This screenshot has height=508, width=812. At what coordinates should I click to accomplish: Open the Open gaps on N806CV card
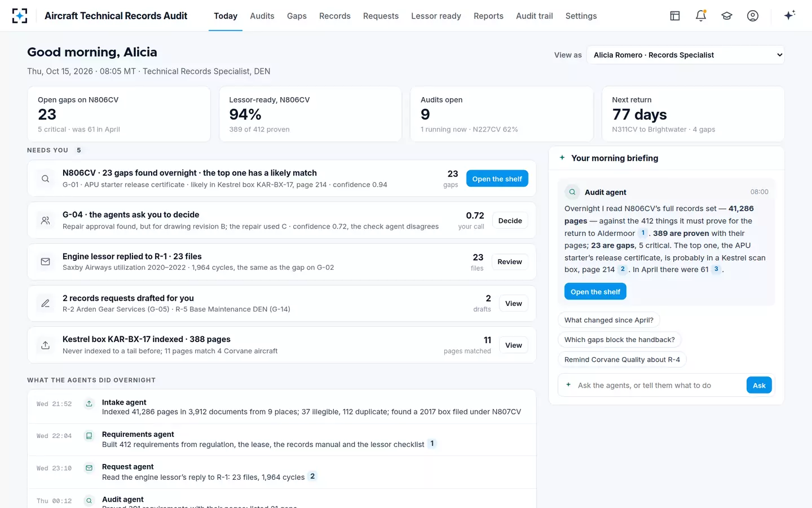point(119,114)
